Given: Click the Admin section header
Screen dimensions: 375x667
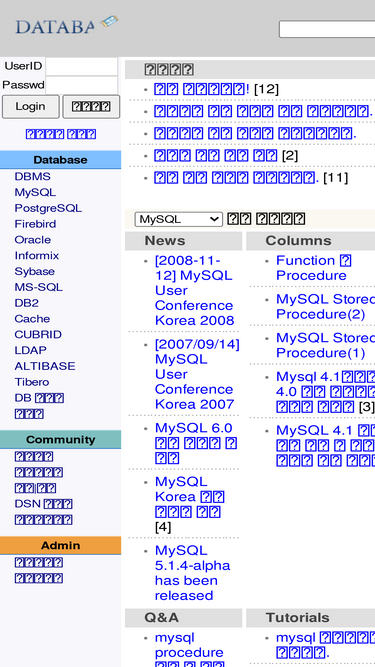Looking at the screenshot, I should point(60,545).
